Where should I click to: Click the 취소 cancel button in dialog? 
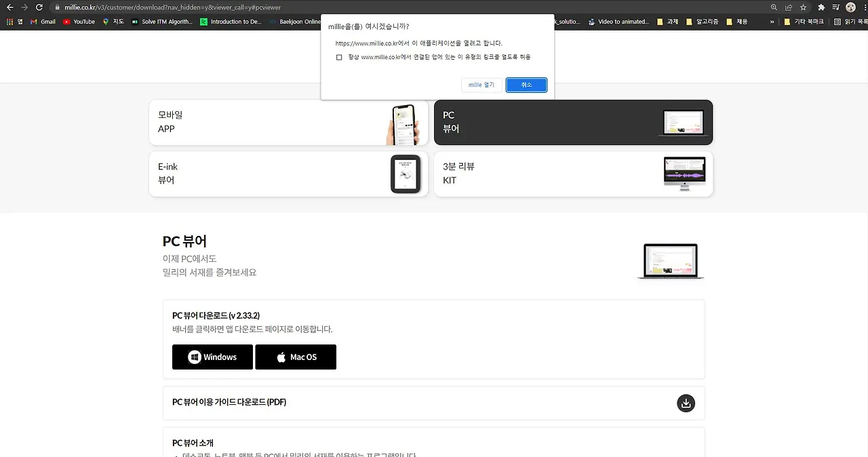526,85
